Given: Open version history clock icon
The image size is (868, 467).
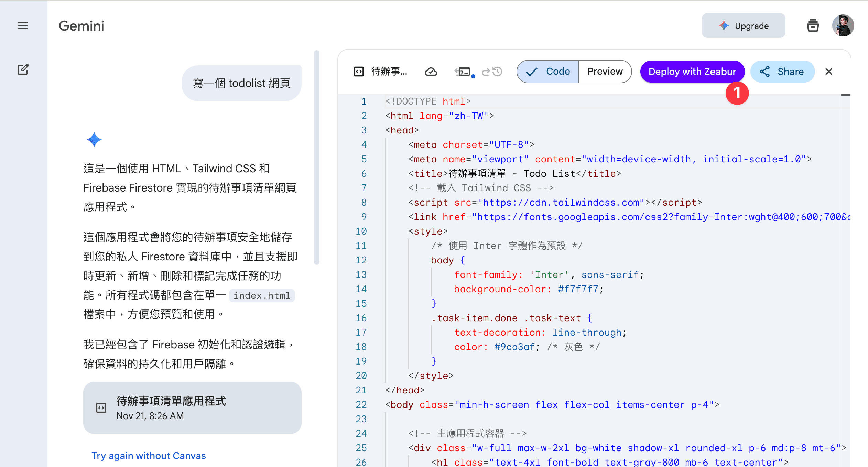Looking at the screenshot, I should 498,72.
